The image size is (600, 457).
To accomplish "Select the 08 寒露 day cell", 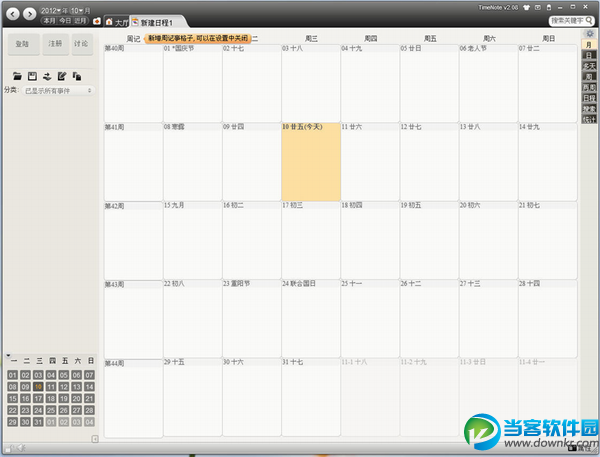I will (192, 162).
